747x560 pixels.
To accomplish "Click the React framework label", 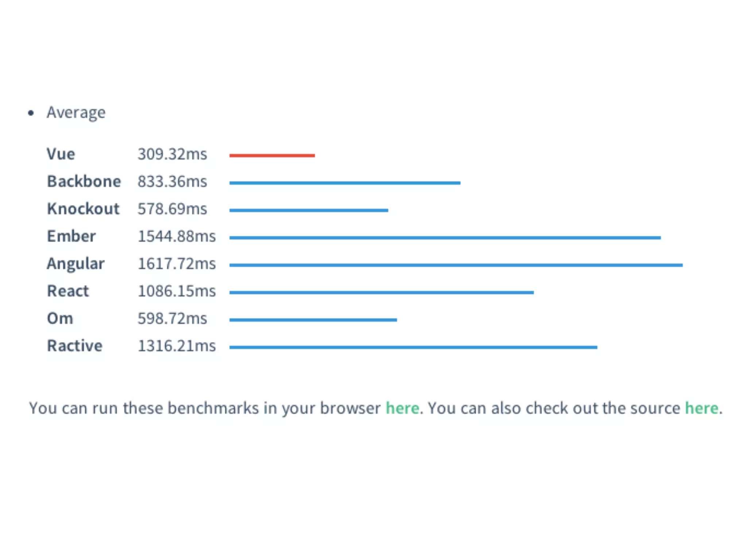I will tap(68, 291).
